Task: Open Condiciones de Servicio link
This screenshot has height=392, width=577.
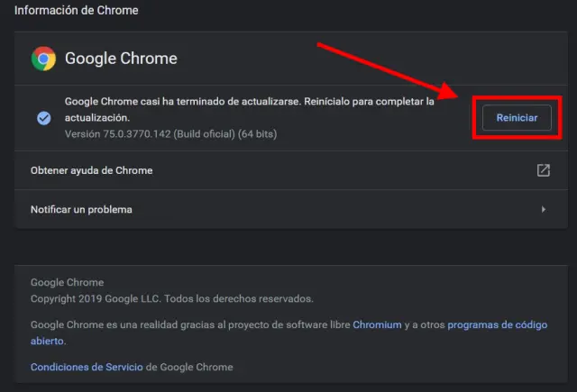Action: 87,367
